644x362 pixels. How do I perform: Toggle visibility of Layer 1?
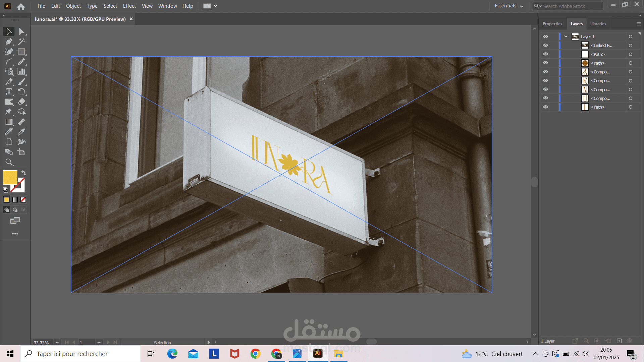coord(545,37)
